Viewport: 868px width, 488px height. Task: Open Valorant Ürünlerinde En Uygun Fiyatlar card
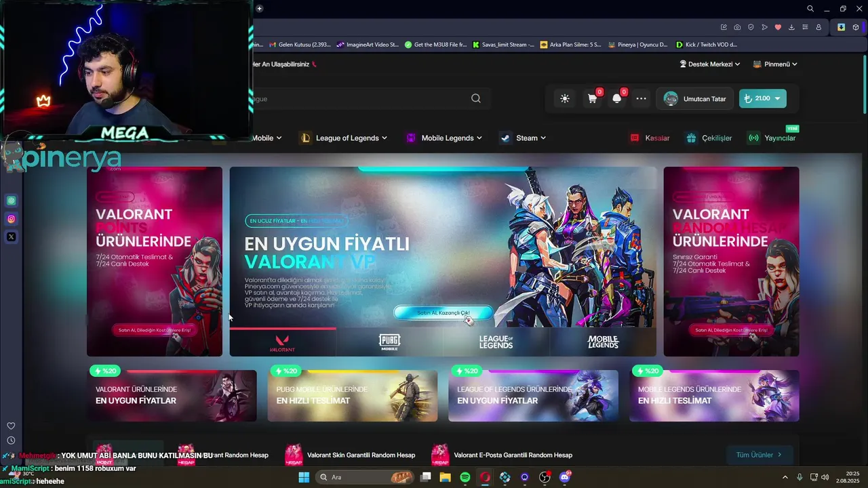(x=172, y=395)
